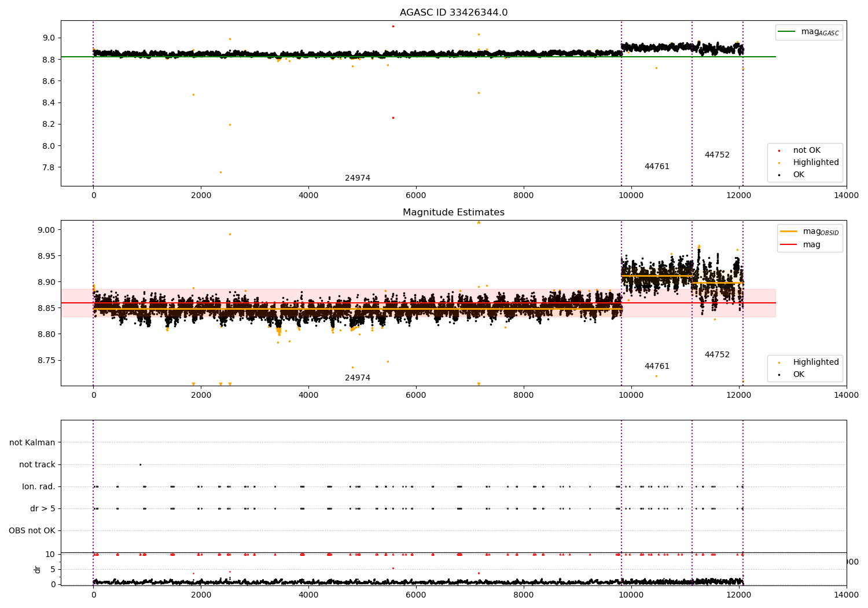Click the 'not Kalman' row label
Image resolution: width=868 pixels, height=608 pixels.
(32, 443)
